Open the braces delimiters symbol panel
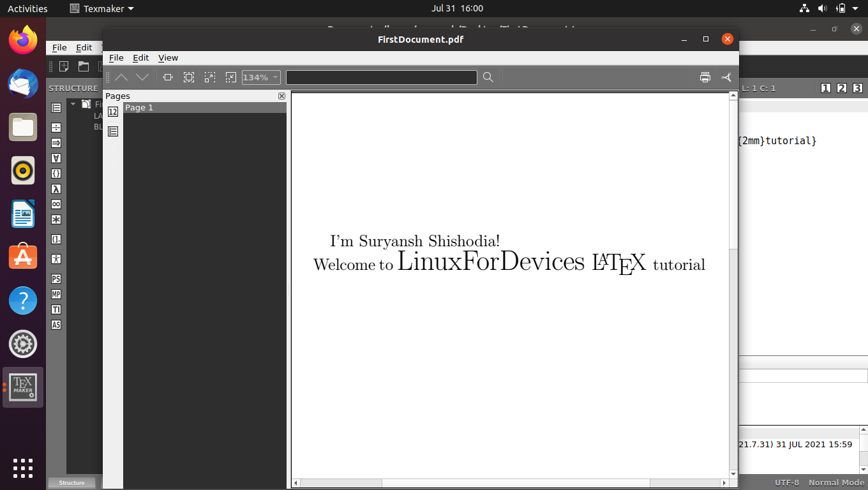868x490 pixels. [x=56, y=174]
